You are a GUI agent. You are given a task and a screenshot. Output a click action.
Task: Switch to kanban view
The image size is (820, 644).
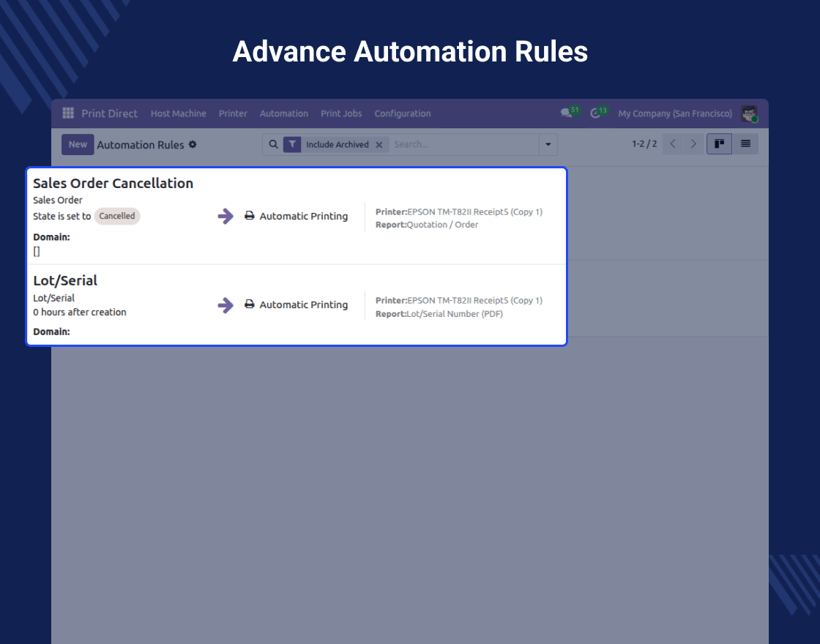tap(719, 144)
